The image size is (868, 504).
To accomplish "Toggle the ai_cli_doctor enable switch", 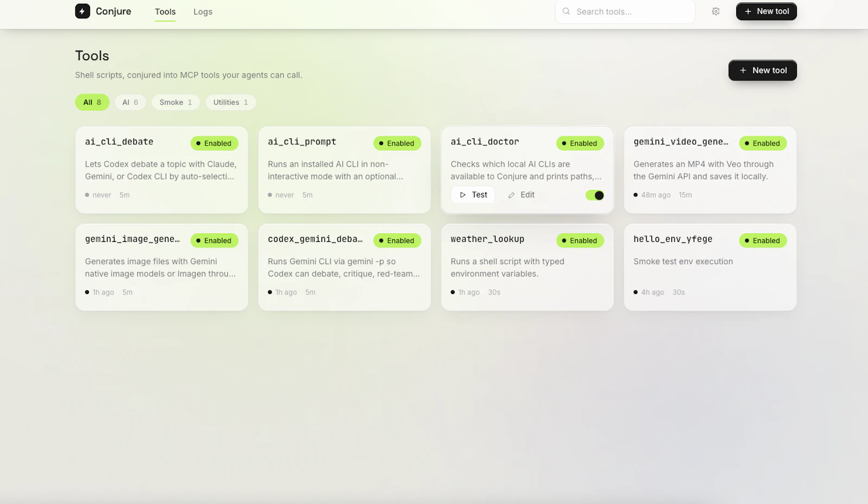I will [595, 195].
